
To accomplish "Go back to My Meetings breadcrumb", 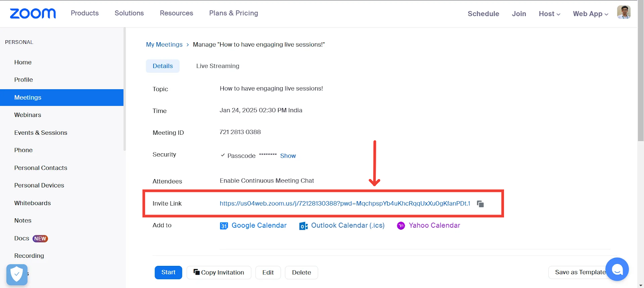I will coord(164,45).
